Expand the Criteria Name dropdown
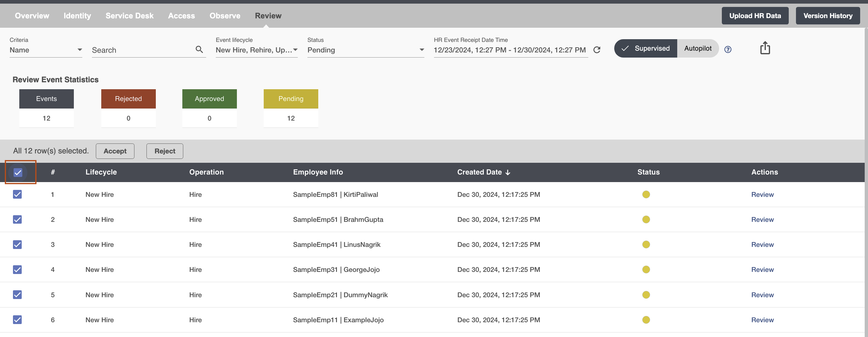Screen dimensions: 868x337 coord(79,49)
